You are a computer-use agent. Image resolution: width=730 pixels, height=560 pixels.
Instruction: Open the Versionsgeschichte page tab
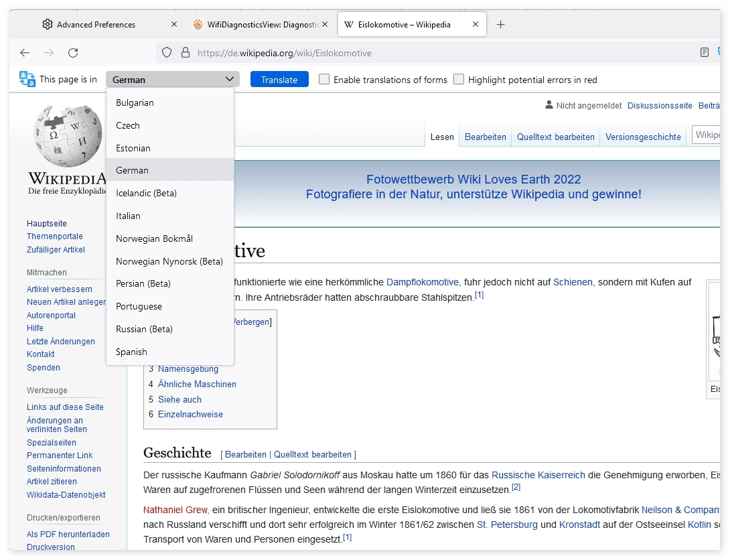coord(643,137)
